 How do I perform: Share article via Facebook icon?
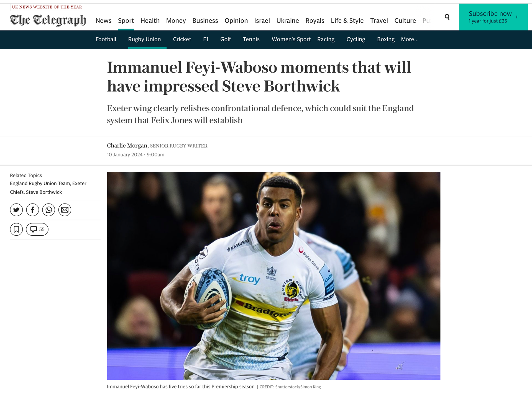click(x=32, y=210)
